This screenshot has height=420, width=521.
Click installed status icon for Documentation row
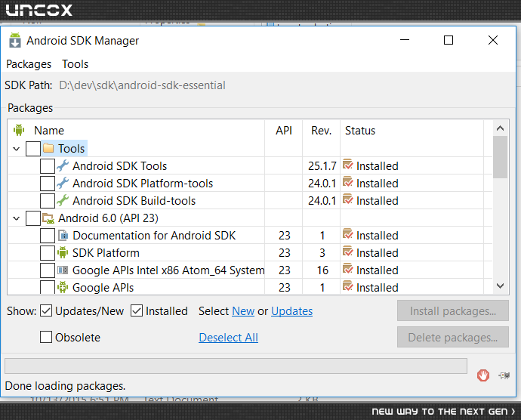coord(347,234)
